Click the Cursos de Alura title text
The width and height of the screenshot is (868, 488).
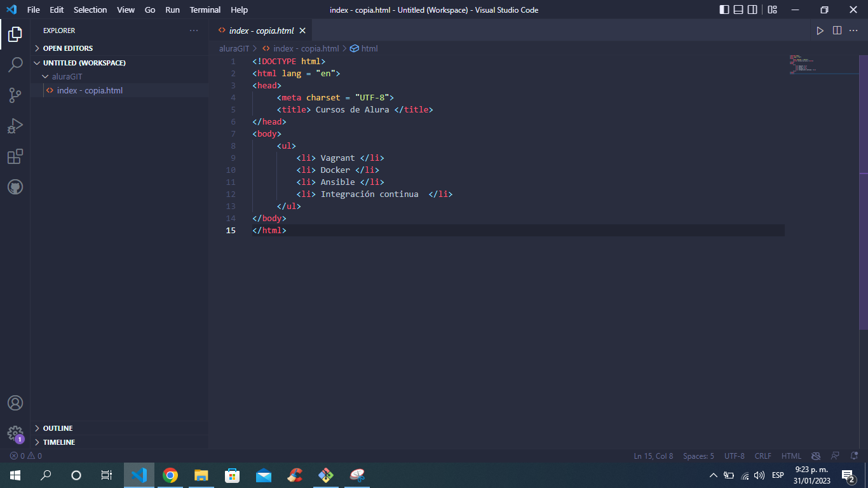tap(352, 109)
